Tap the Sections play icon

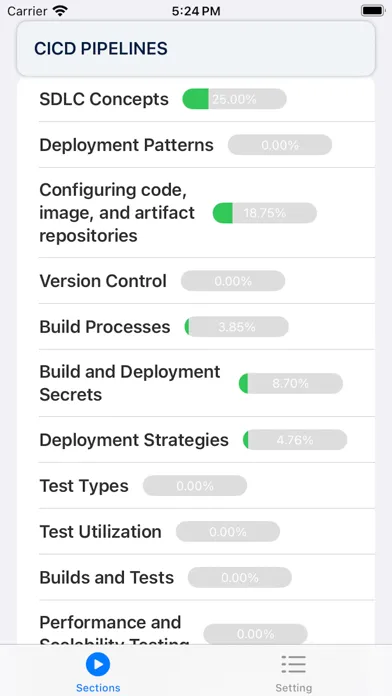click(x=98, y=664)
